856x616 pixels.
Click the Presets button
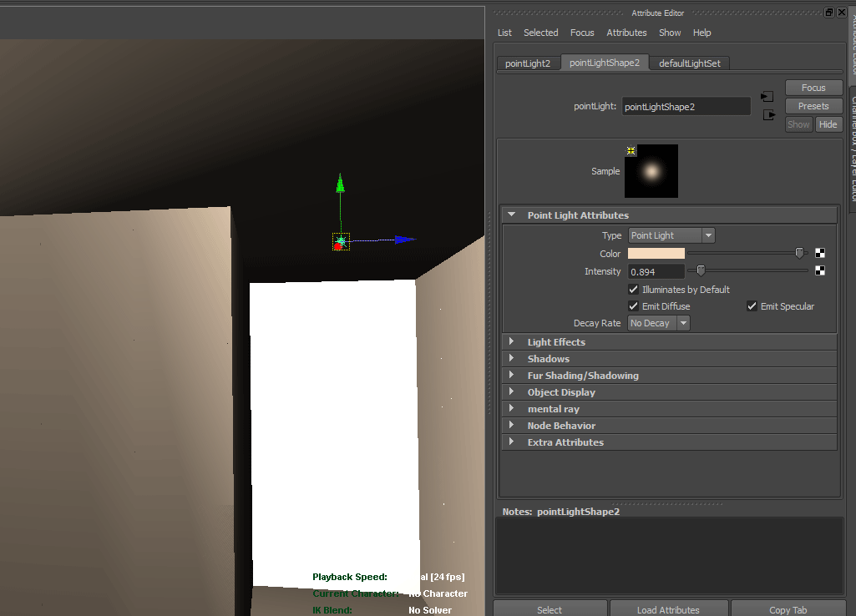[x=813, y=105]
